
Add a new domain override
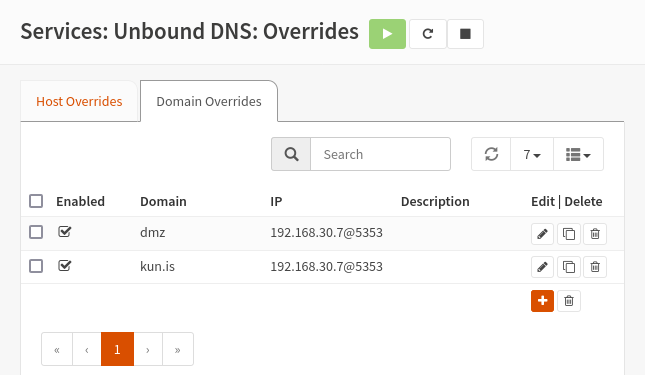542,301
